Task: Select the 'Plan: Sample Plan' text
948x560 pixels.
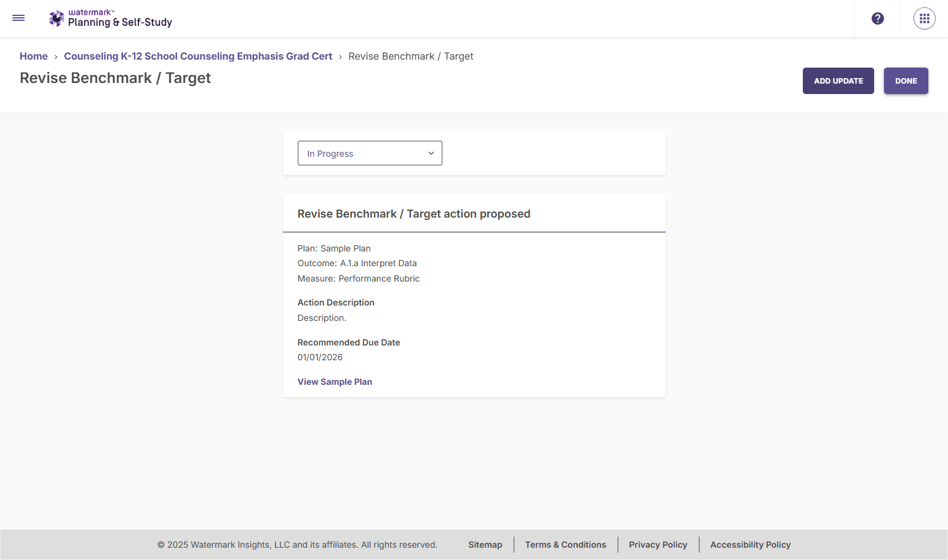Action: point(334,248)
